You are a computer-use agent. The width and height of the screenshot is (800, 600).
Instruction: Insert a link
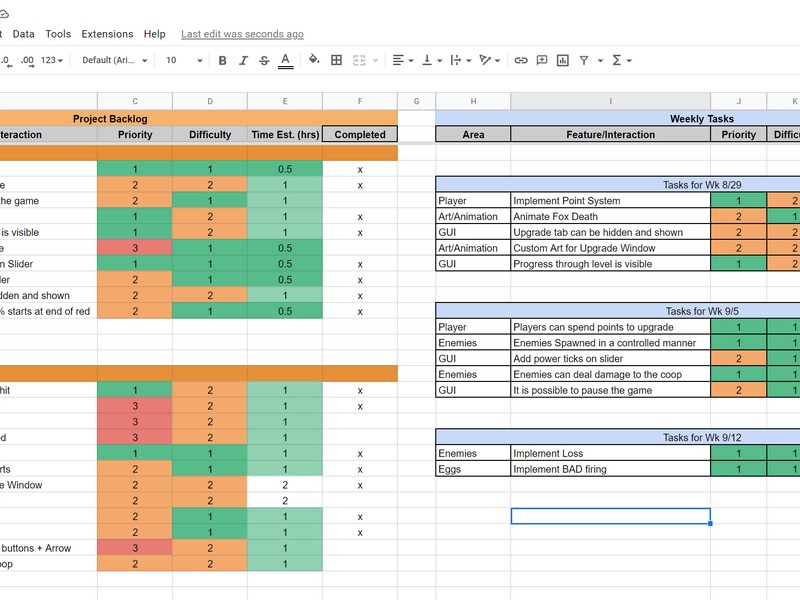pyautogui.click(x=520, y=60)
